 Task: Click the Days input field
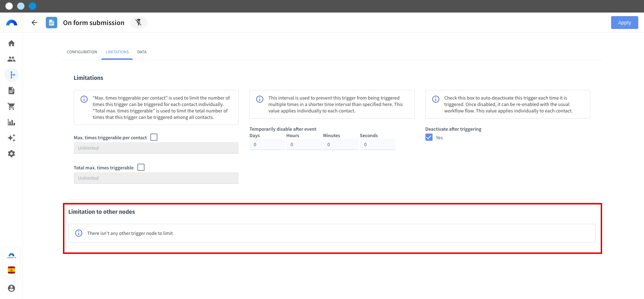[x=267, y=144]
